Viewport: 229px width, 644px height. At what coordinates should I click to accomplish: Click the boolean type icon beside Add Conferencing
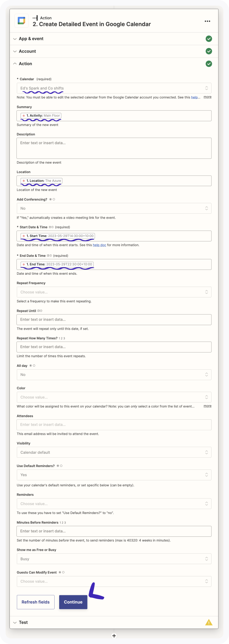[x=52, y=199]
